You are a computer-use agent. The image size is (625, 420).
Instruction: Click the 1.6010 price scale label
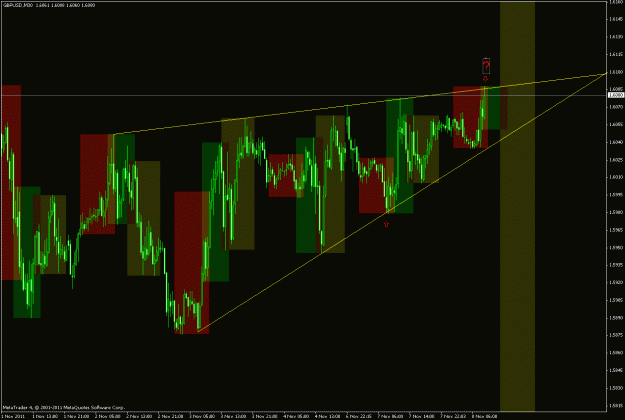(x=616, y=177)
